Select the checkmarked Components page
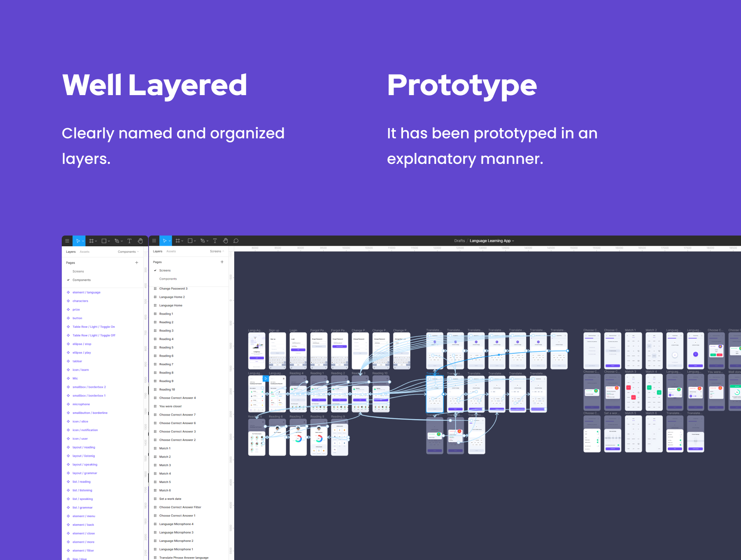 click(82, 280)
